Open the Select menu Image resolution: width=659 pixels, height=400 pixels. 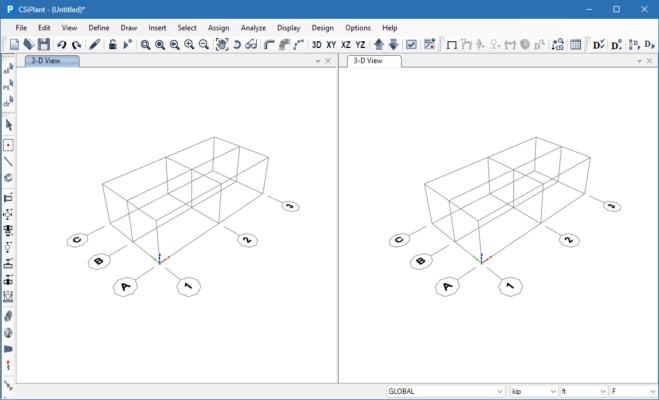tap(187, 28)
